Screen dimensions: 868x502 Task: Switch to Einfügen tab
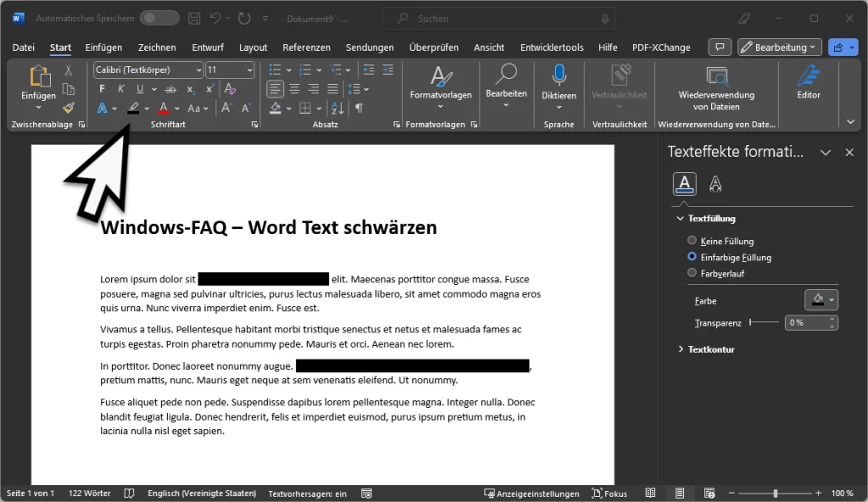[x=103, y=47]
